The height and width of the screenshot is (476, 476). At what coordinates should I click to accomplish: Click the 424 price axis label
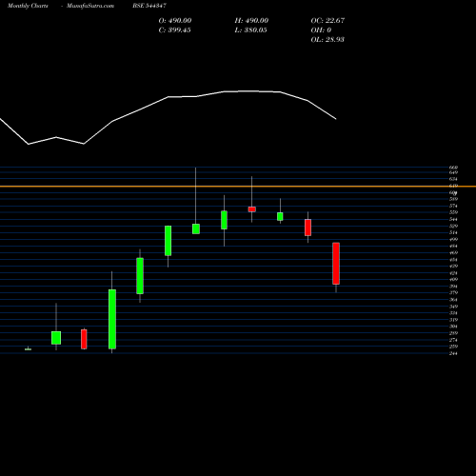(453, 273)
